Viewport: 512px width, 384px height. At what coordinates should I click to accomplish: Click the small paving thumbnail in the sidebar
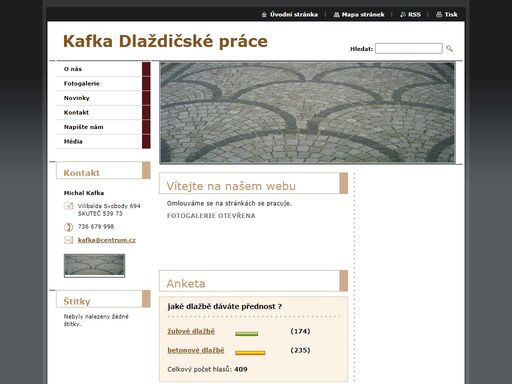point(94,266)
